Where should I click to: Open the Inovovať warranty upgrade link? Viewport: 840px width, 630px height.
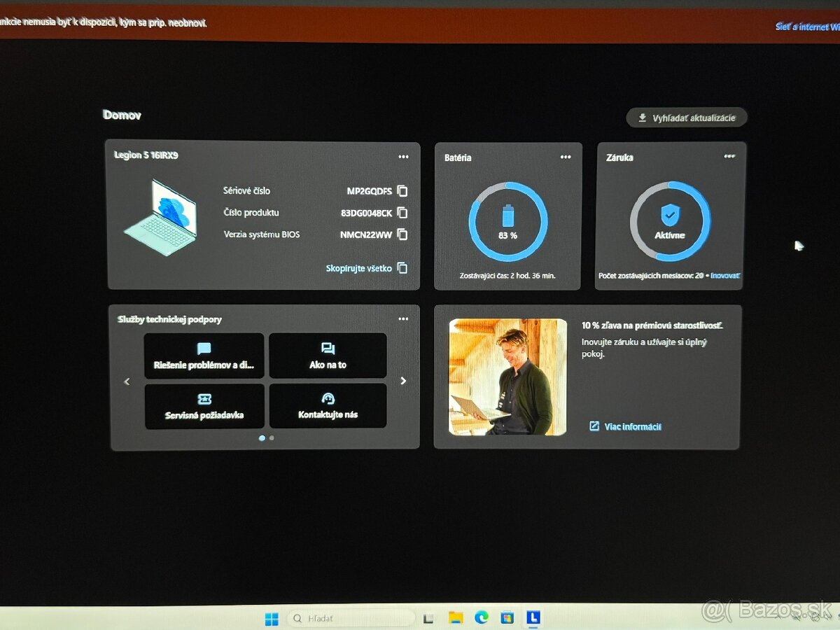(x=725, y=275)
